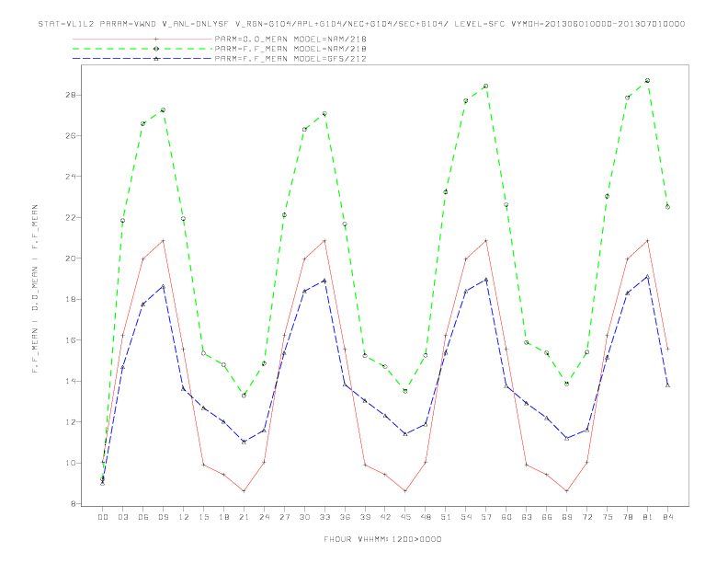Click green NAM circle marker at forecast hour 57
The width and height of the screenshot is (728, 563).
pos(486,86)
